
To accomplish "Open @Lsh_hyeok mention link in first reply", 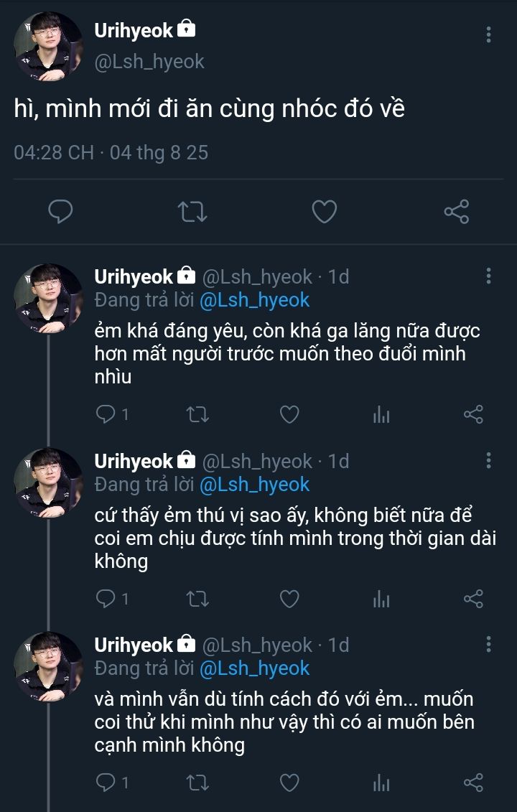I will tap(254, 300).
